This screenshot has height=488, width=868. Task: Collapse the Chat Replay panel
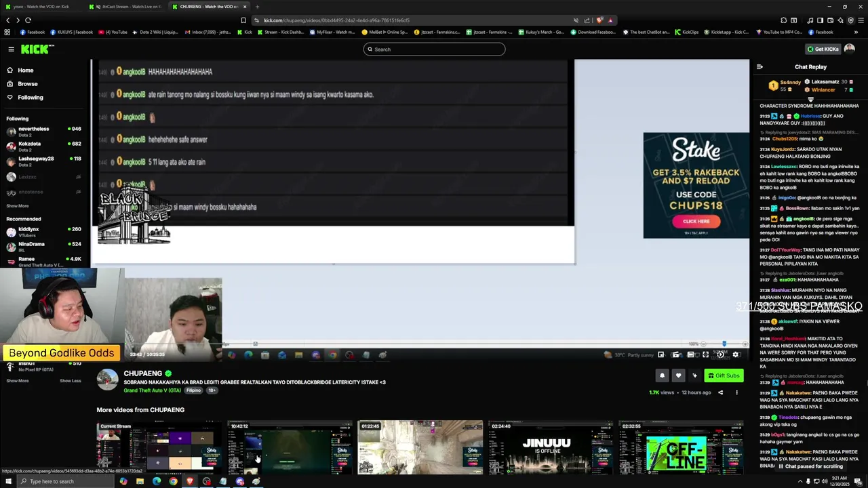[759, 67]
